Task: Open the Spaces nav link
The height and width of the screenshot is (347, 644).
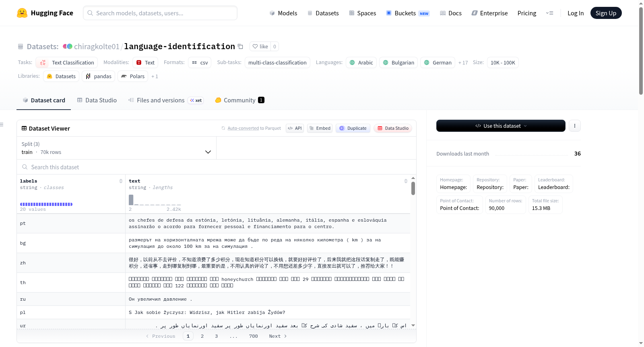Action: pos(362,13)
